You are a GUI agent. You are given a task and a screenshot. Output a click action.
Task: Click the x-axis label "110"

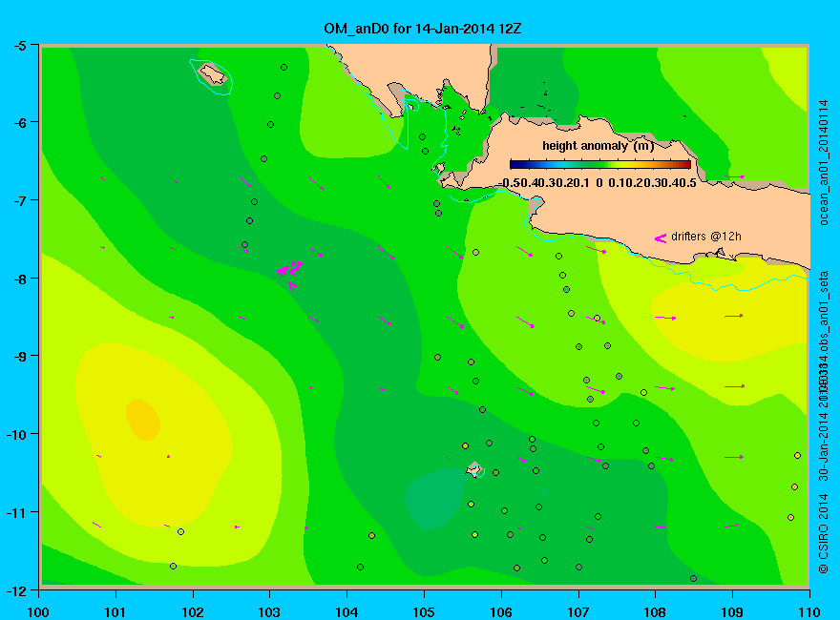tap(809, 612)
